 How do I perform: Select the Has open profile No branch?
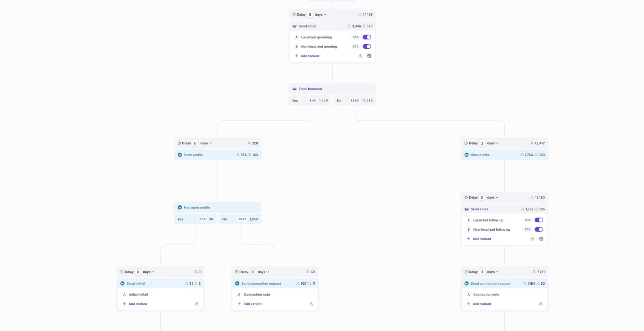(x=240, y=219)
